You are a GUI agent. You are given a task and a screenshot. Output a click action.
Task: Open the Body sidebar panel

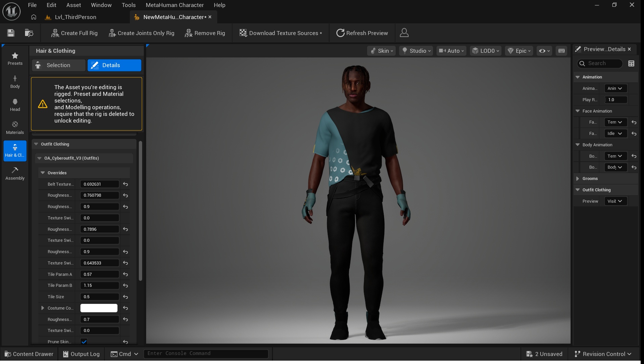tap(15, 82)
